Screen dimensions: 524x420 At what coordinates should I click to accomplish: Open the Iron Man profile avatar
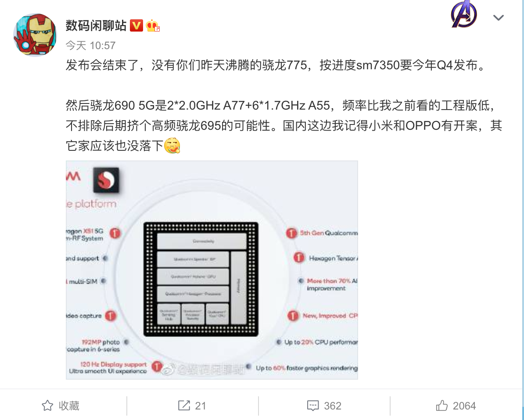tap(35, 35)
